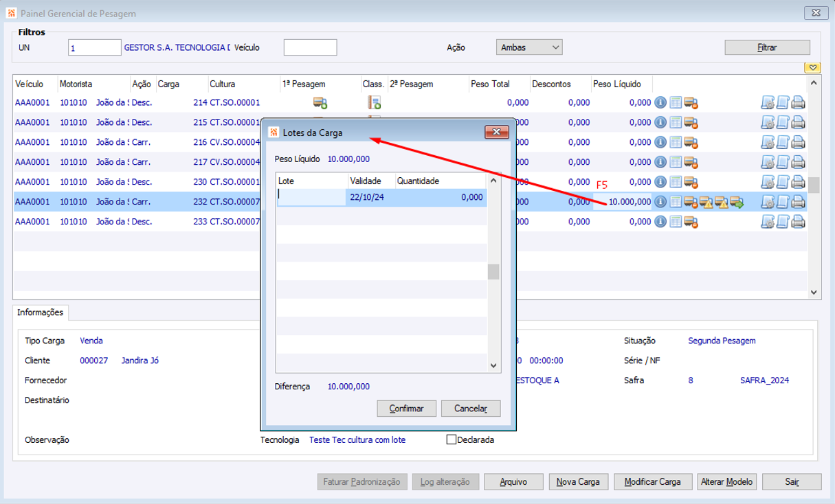Screen dimensions: 835x504
Task: Click the Veículo filter input field
Action: (310, 47)
